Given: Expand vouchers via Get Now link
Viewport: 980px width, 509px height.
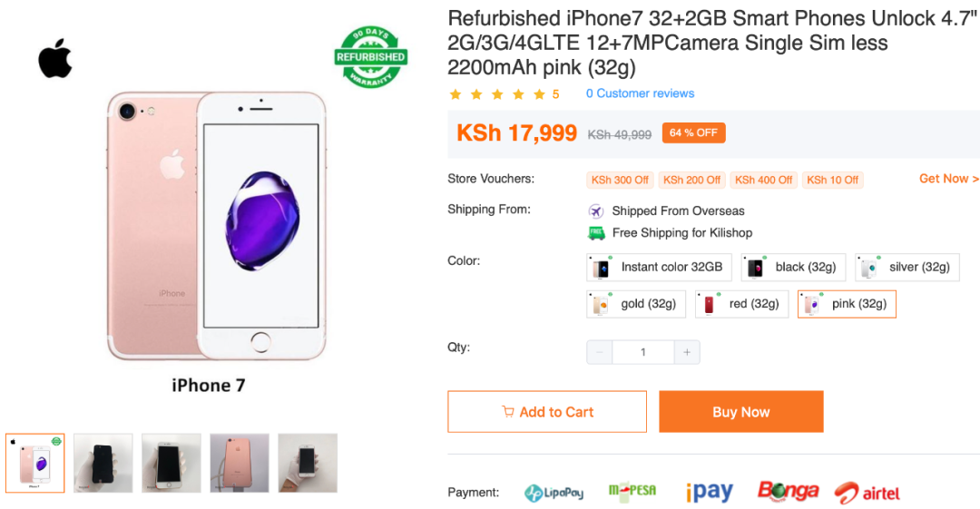Looking at the screenshot, I should [949, 179].
